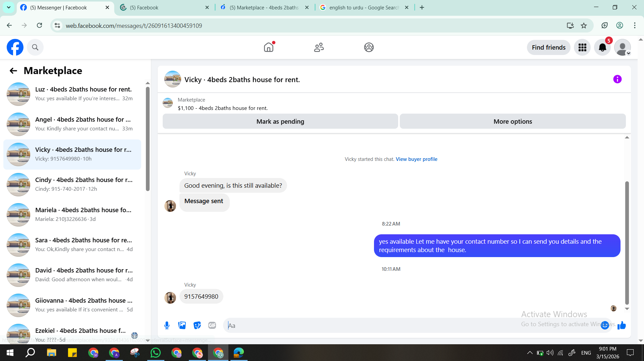Viewport: 644px width, 361px height.
Task: Open Sara conversation in Marketplace list
Action: coord(72,245)
